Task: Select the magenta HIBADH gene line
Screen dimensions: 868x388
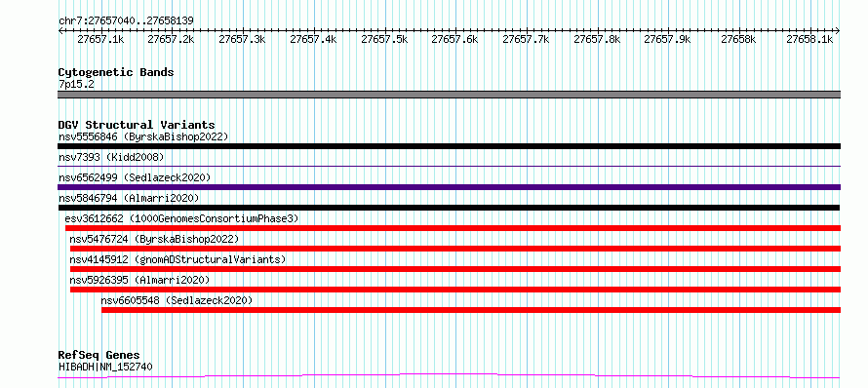Action: (x=449, y=376)
